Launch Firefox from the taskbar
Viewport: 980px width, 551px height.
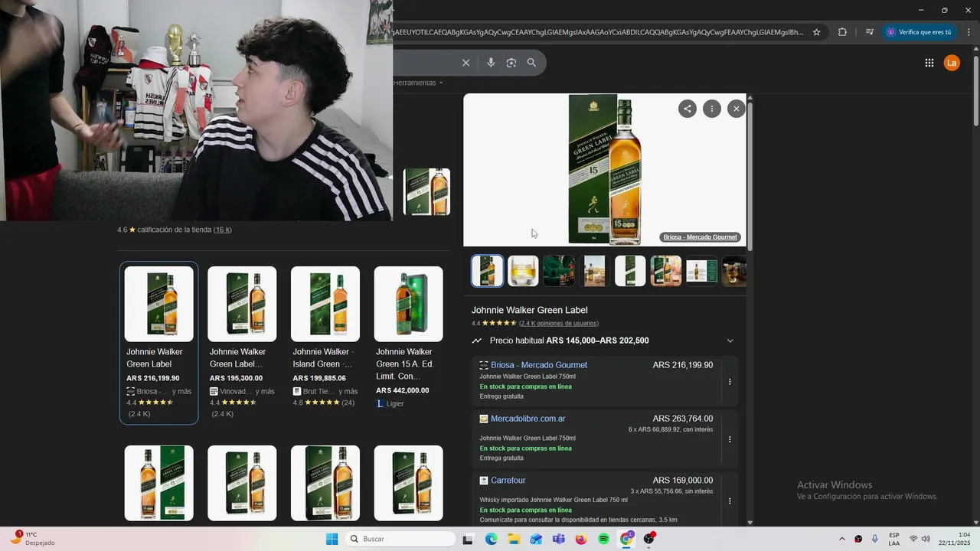click(581, 539)
